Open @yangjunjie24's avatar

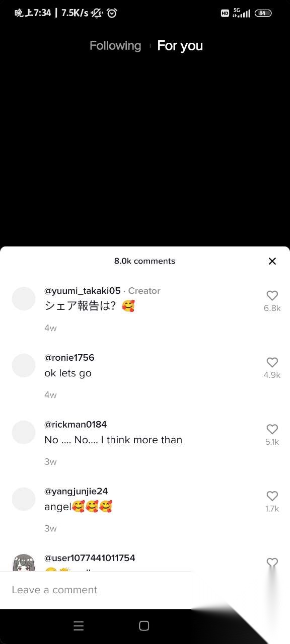tap(24, 499)
